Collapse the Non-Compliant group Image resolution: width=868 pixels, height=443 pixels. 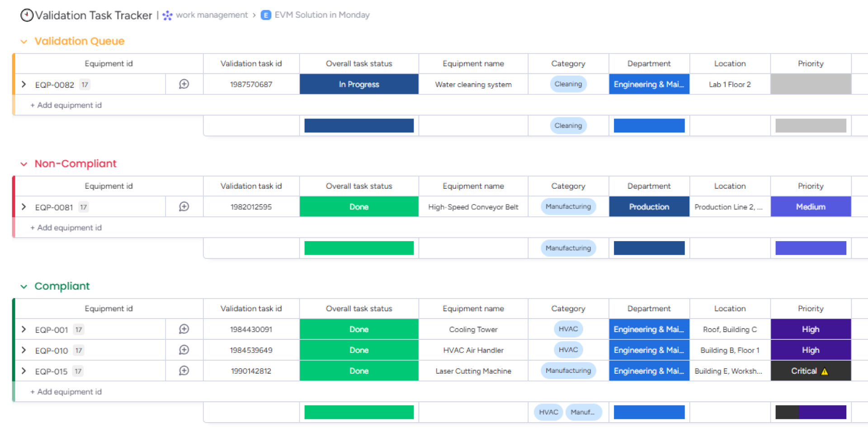click(24, 164)
